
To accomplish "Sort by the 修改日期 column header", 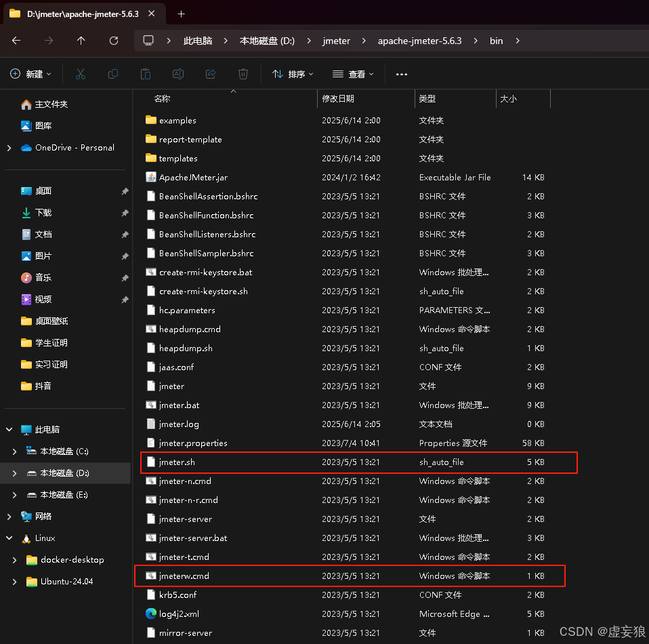I will coord(338,98).
